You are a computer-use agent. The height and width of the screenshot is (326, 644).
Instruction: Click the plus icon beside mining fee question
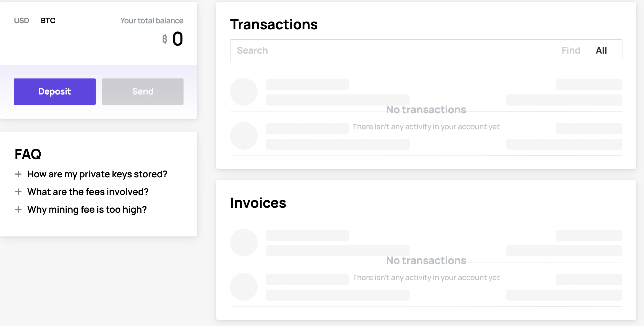[18, 209]
